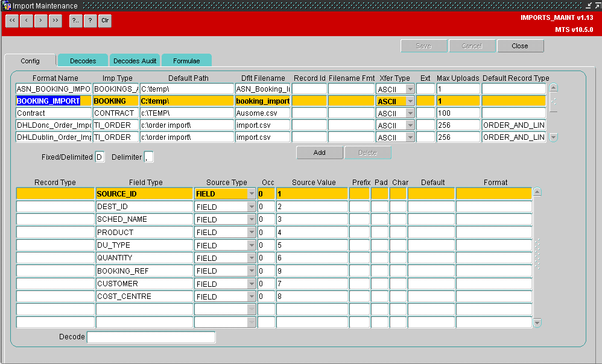Click the COST_CENTRE field type cell

tap(144, 297)
